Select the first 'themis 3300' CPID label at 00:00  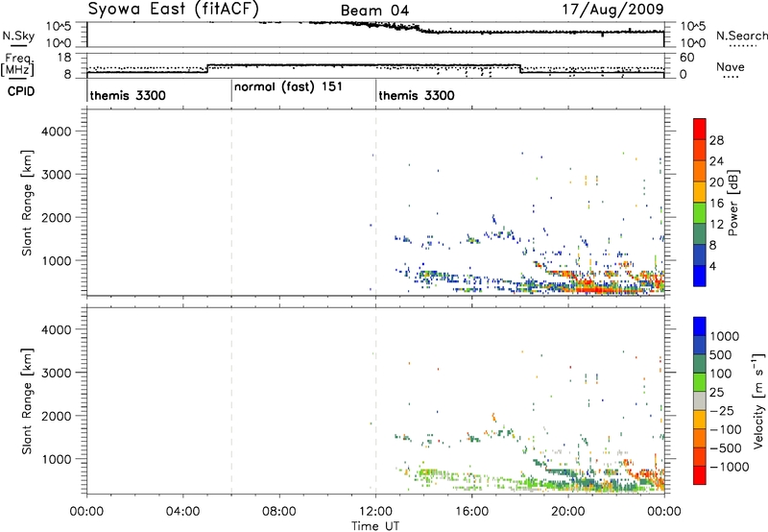pyautogui.click(x=128, y=95)
